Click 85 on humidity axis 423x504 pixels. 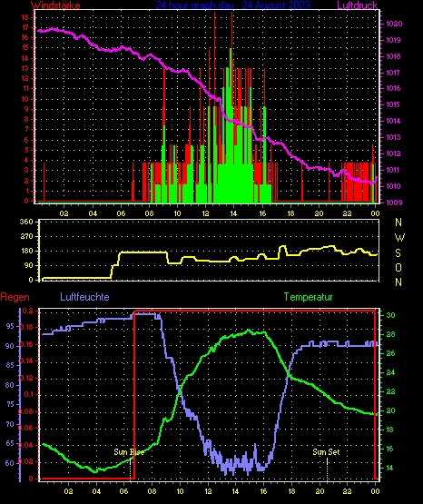point(10,365)
